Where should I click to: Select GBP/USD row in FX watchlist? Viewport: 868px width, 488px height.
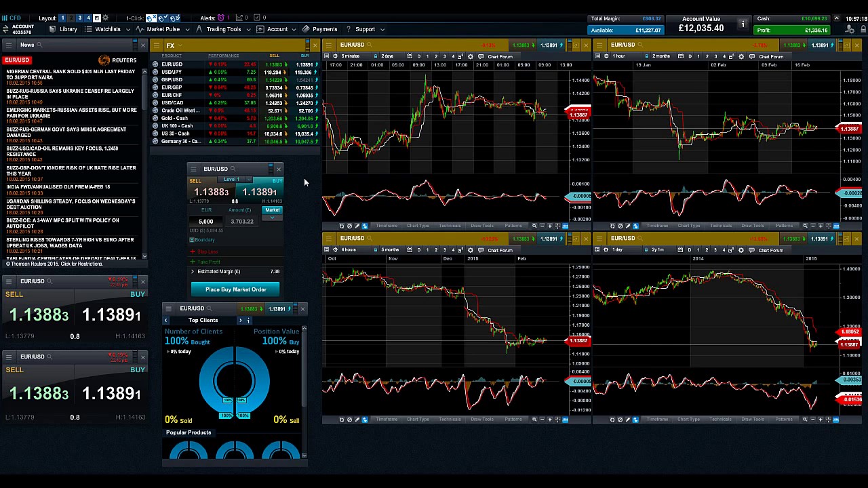click(234, 79)
